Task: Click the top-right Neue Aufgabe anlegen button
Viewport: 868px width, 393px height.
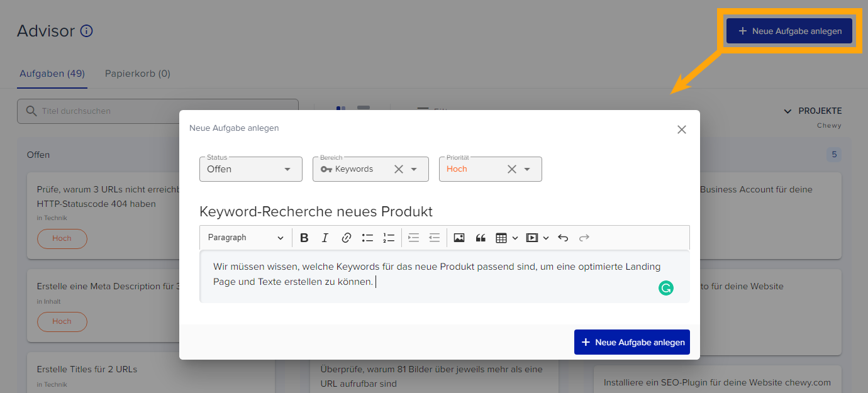Action: click(x=789, y=31)
